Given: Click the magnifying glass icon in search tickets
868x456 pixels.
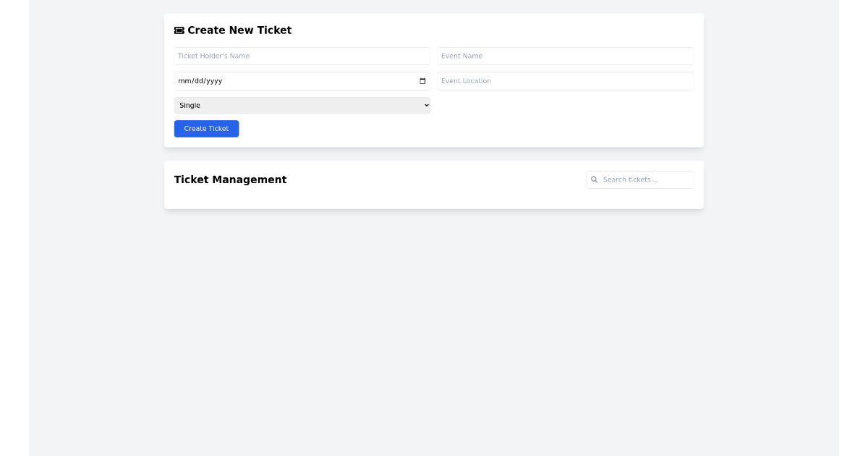Looking at the screenshot, I should (x=594, y=180).
